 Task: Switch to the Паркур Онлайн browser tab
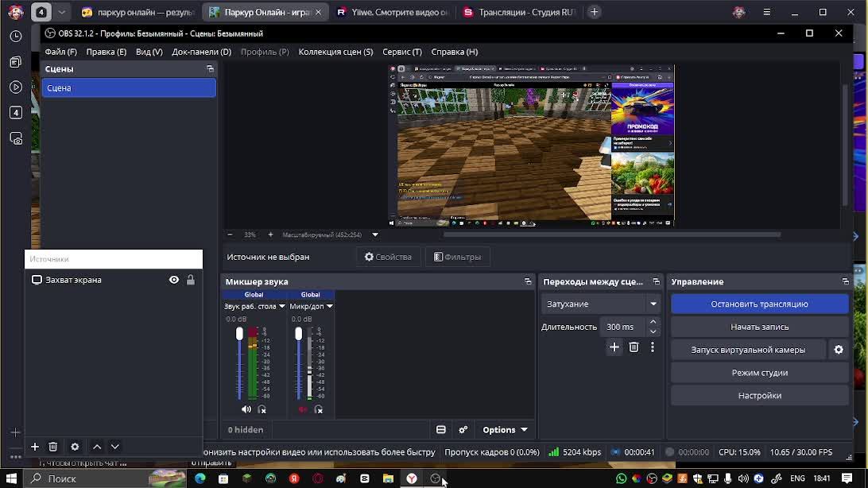[x=265, y=12]
